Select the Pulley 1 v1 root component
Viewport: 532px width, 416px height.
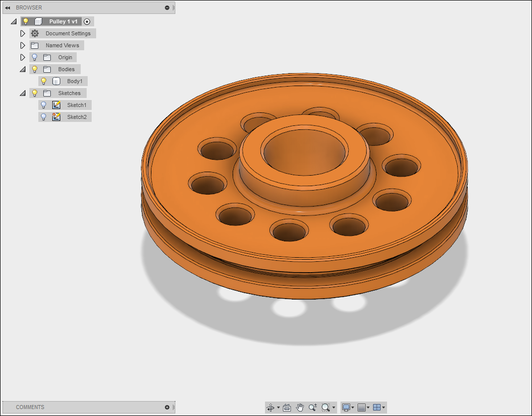point(63,21)
